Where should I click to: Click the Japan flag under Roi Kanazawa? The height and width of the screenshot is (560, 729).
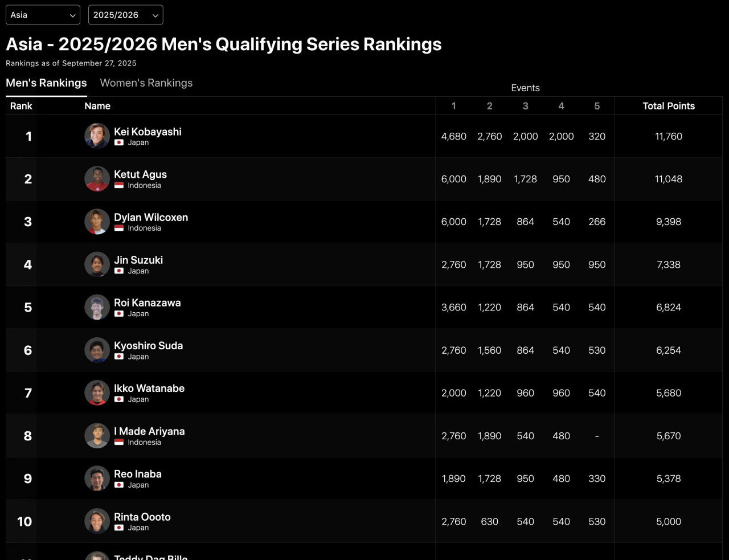pos(119,314)
